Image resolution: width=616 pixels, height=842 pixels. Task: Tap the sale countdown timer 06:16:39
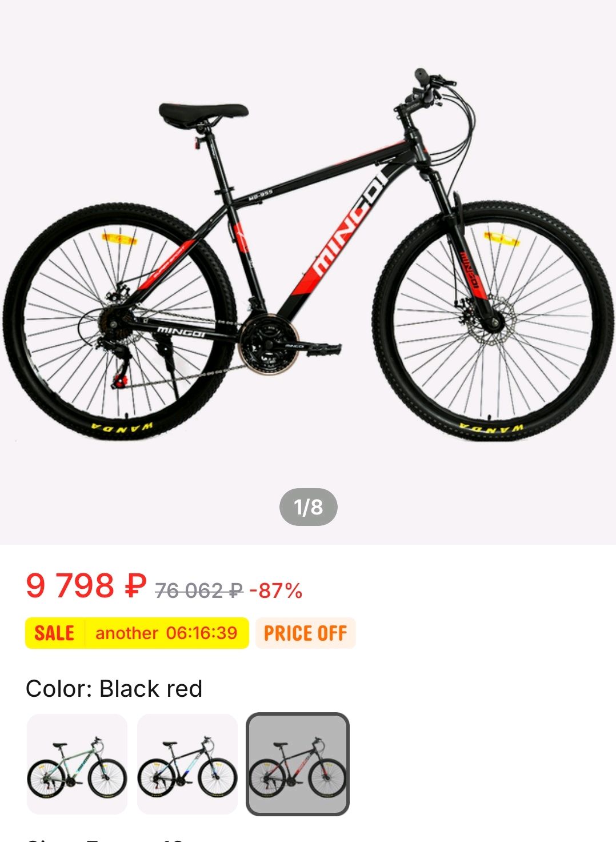tap(202, 633)
